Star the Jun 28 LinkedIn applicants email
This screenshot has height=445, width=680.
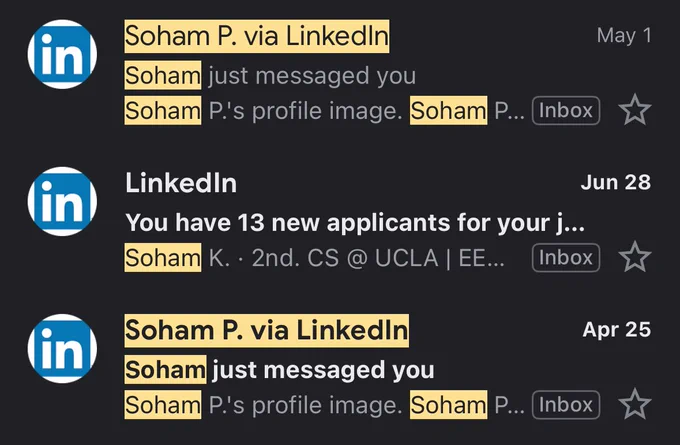click(x=634, y=257)
